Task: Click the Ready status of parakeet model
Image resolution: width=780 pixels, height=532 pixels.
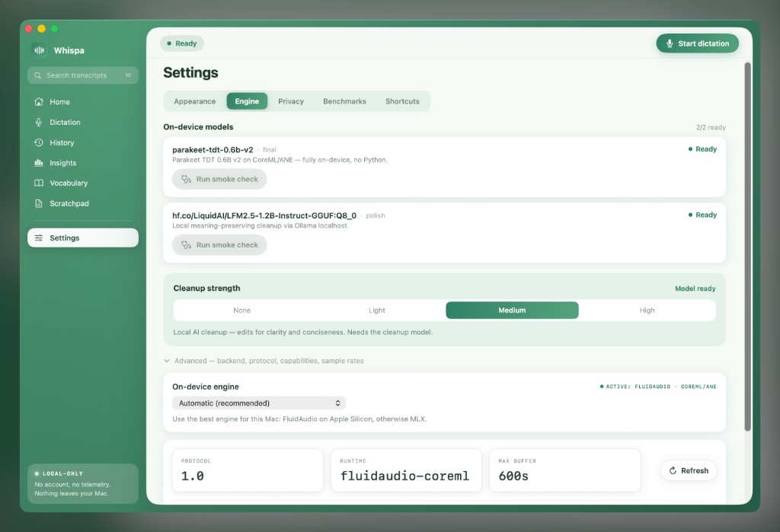Action: coord(702,149)
